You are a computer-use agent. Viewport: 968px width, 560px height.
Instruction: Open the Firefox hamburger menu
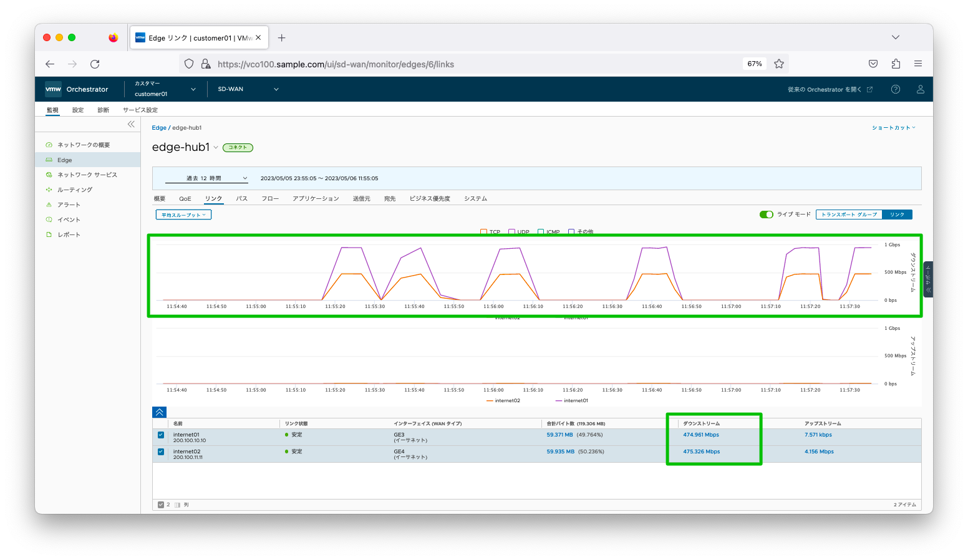(x=918, y=64)
